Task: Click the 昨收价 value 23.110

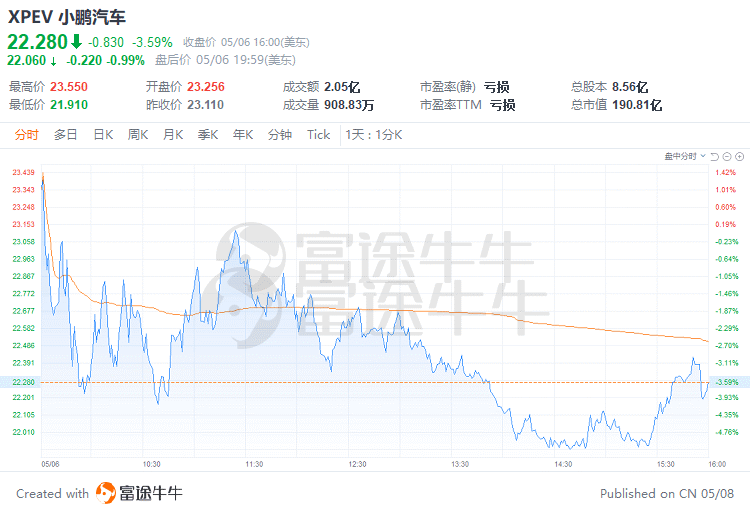Action: click(205, 105)
